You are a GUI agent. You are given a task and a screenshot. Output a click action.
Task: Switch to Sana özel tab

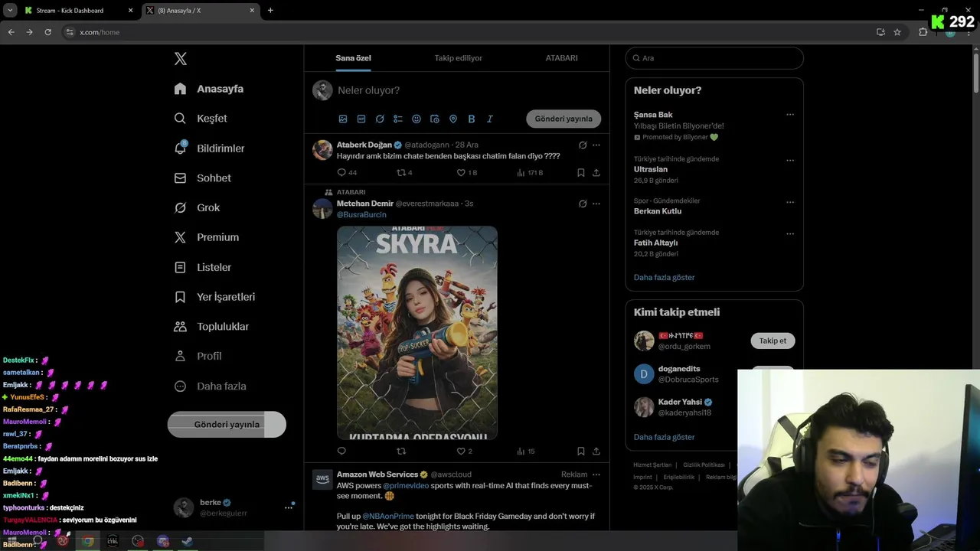point(353,58)
